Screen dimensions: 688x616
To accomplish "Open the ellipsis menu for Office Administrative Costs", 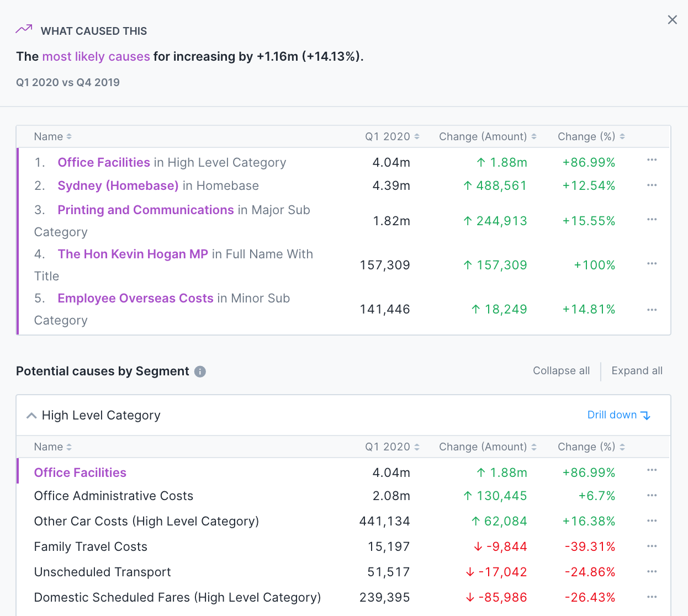I will [652, 496].
